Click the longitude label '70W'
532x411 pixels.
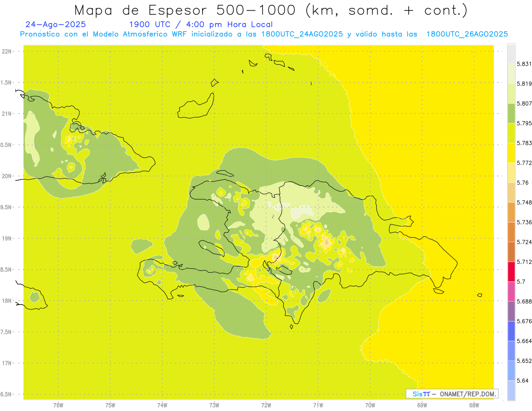click(370, 405)
